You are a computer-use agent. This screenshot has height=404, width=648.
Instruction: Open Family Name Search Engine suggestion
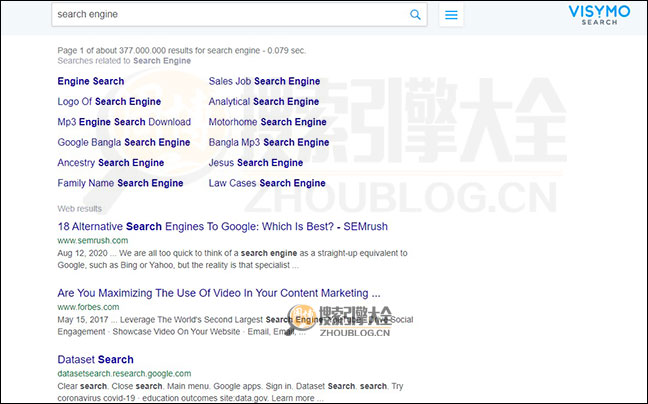[x=120, y=183]
